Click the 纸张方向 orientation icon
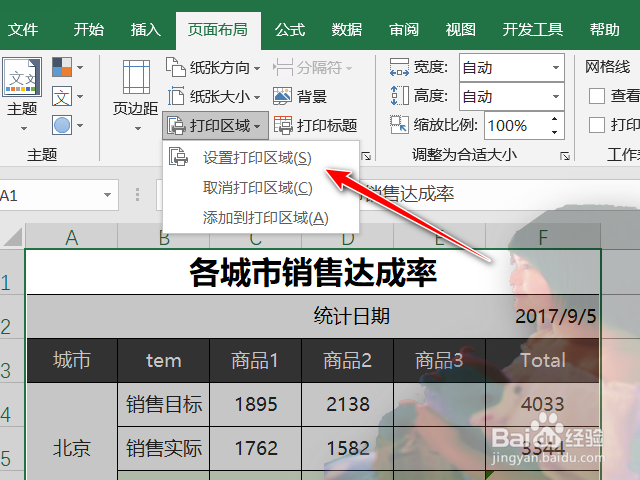 tap(176, 67)
